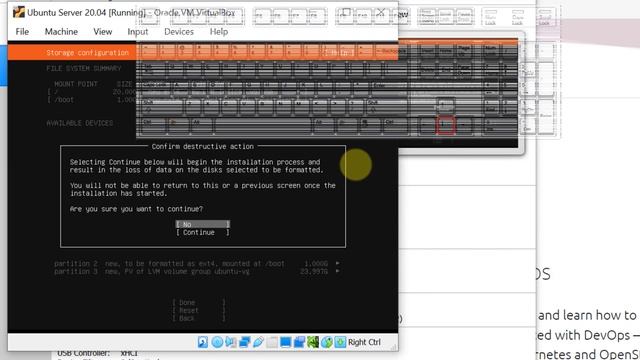The height and width of the screenshot is (360, 640).
Task: Click the keyboard capture arrow icon
Action: 340,342
